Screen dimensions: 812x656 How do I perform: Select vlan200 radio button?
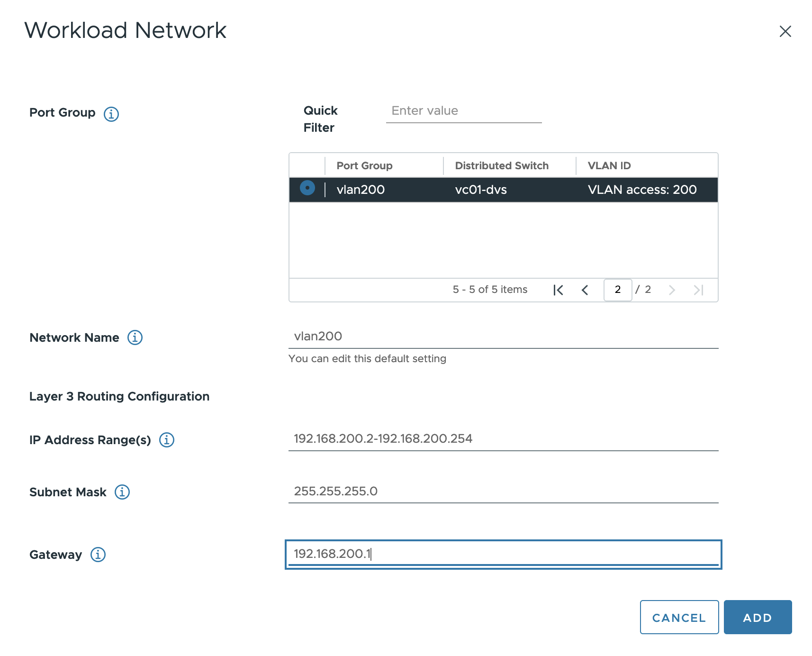click(307, 188)
